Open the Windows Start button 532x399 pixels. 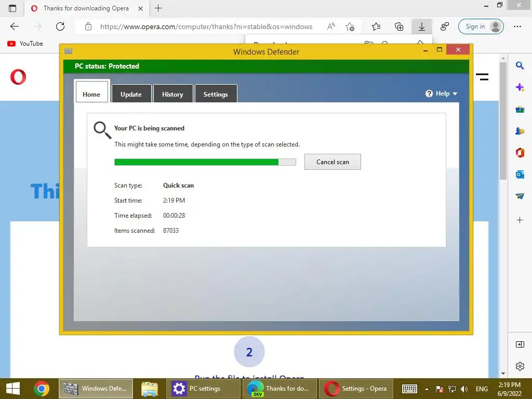click(13, 389)
